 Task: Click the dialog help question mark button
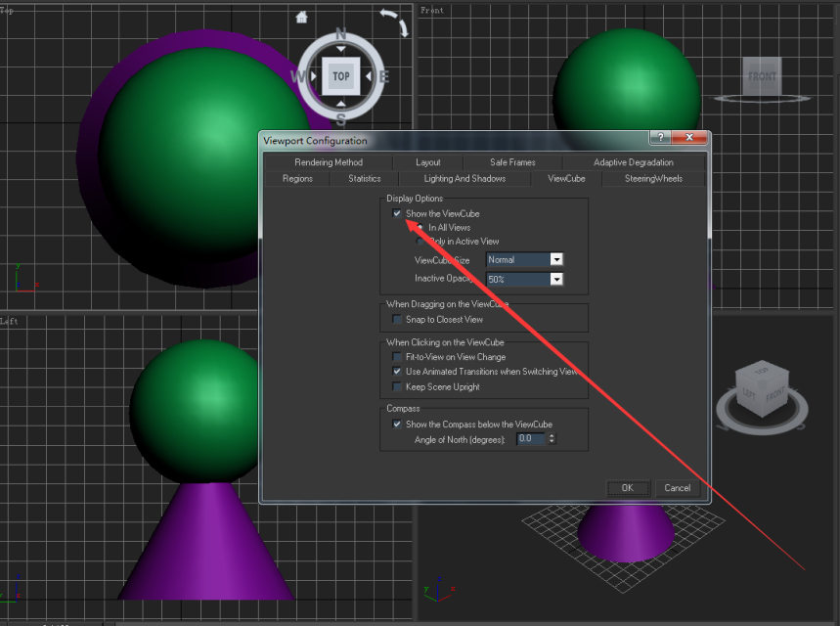click(660, 139)
